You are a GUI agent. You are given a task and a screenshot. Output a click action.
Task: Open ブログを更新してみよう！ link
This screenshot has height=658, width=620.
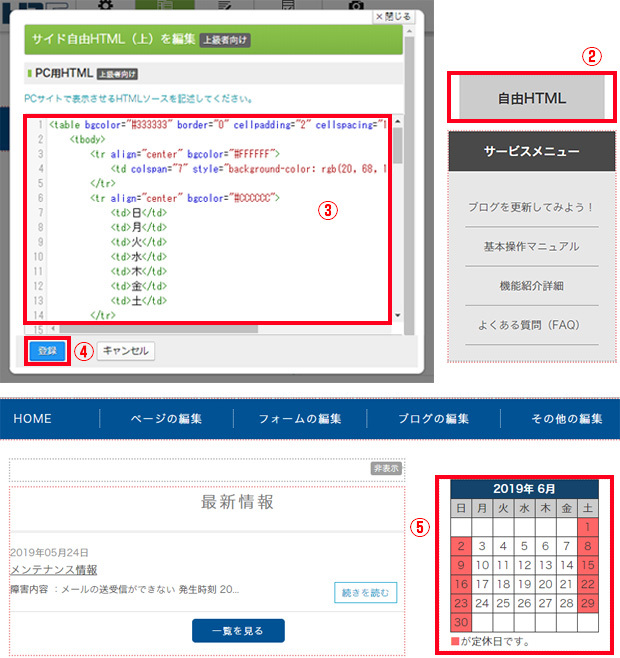[532, 207]
